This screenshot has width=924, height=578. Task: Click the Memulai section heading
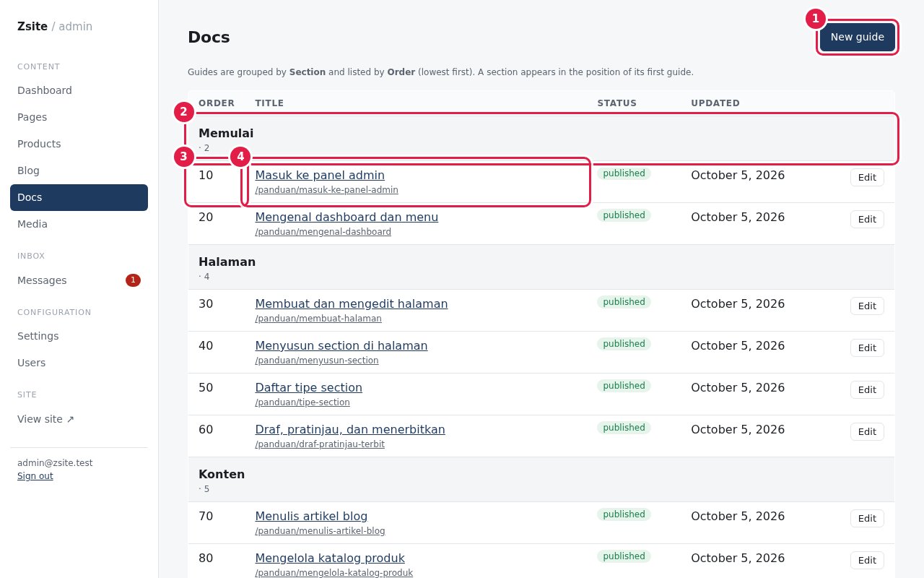[226, 133]
